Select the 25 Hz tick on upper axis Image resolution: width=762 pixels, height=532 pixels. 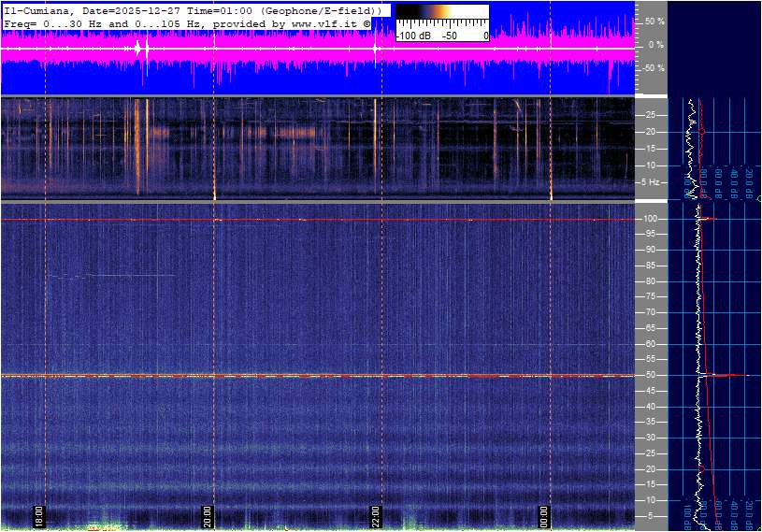tap(650, 115)
